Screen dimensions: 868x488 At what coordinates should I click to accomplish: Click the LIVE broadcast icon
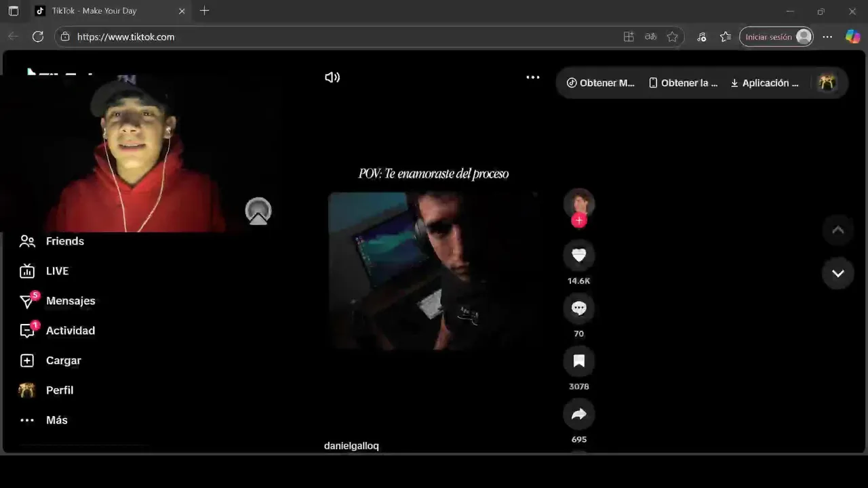pos(27,271)
